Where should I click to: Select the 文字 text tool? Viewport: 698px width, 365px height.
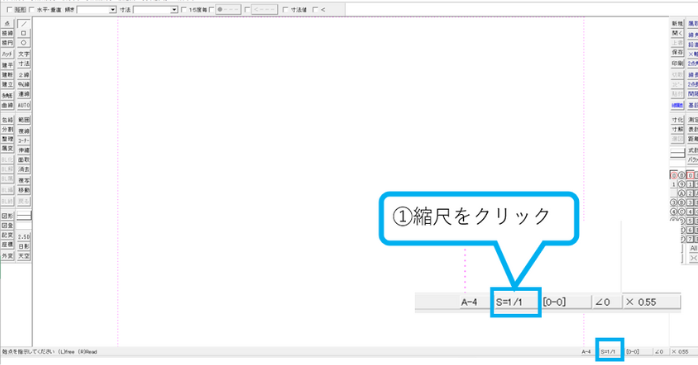[24, 54]
